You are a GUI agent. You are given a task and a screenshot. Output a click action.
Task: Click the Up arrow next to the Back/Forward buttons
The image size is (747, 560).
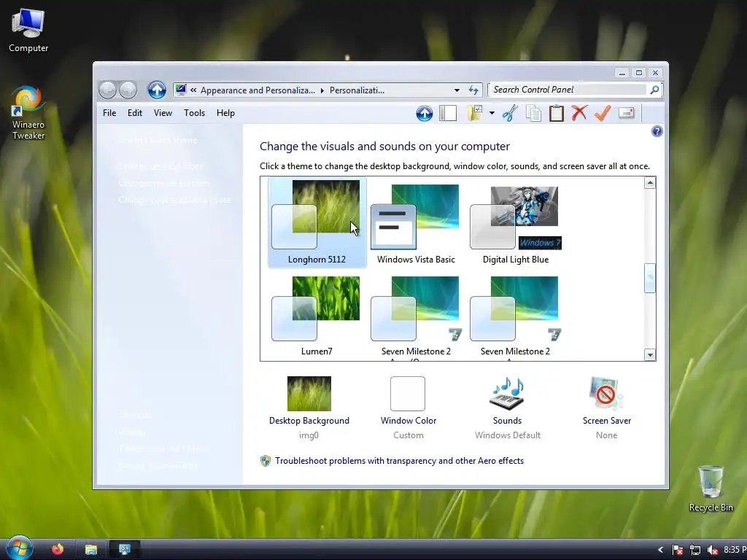(157, 90)
